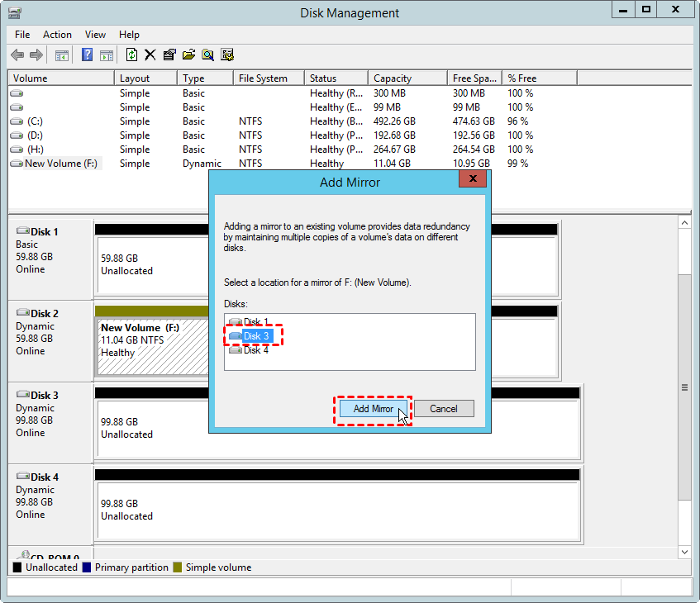
Task: Click the settings checklist toolbar icon
Action: (x=227, y=55)
